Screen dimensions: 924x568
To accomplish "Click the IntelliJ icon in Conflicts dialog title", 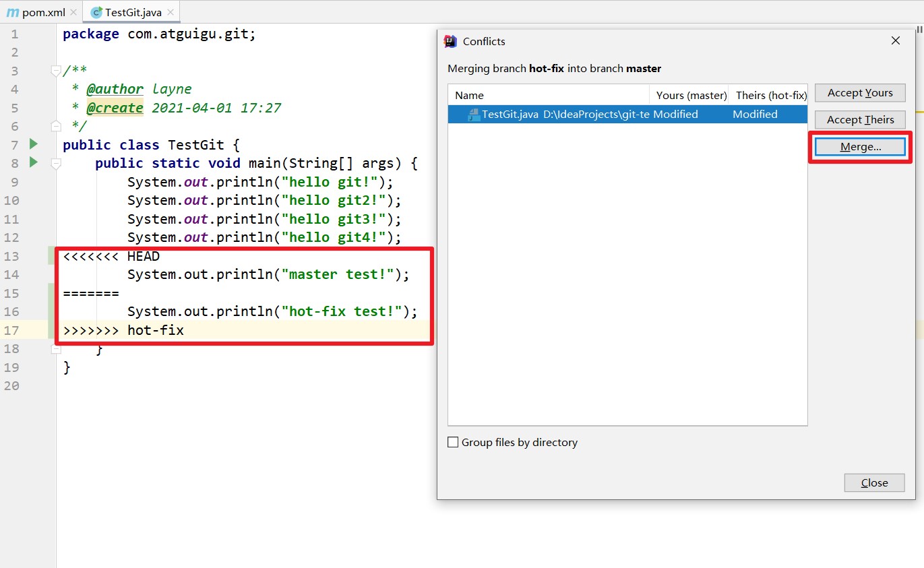I will (x=450, y=41).
